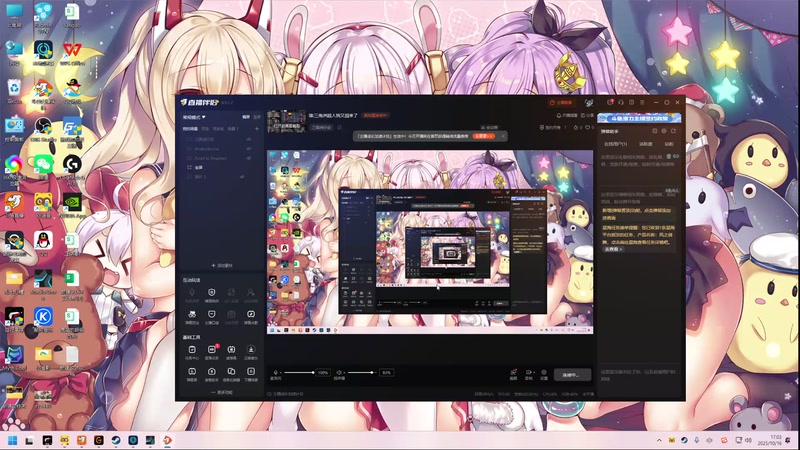Toggle visibility of first source in list
Image resolution: width=800 pixels, height=450 pixels.
(249, 139)
